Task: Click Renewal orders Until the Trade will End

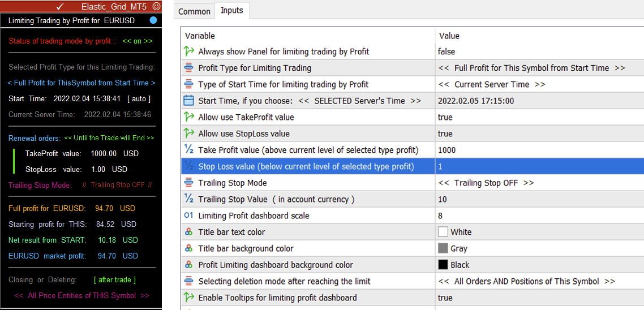Action: 109,138
